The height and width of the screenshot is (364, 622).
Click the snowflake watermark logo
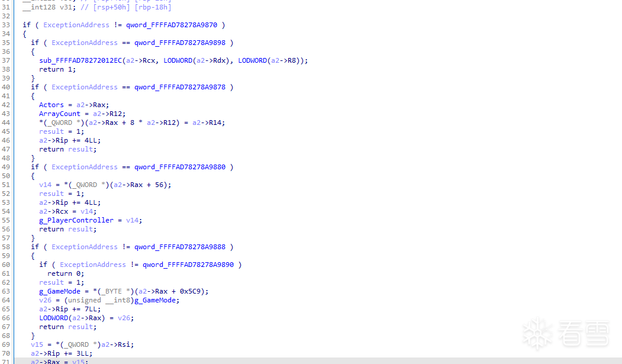[536, 334]
